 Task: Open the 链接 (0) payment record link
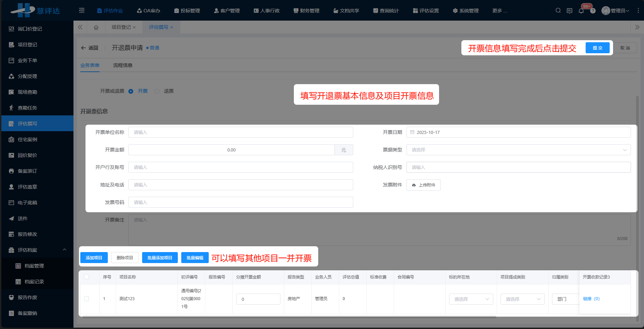coord(591,299)
